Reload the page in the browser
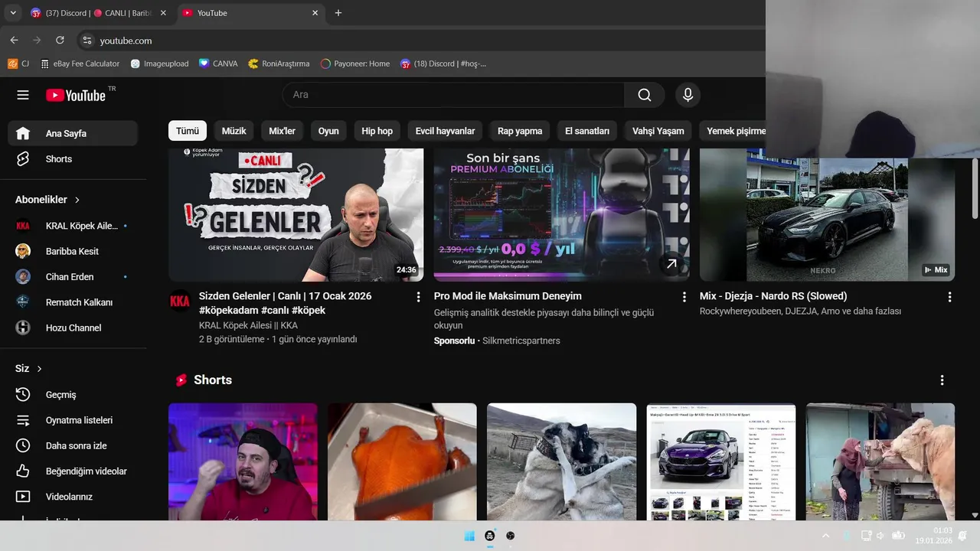This screenshot has height=551, width=980. (x=60, y=41)
